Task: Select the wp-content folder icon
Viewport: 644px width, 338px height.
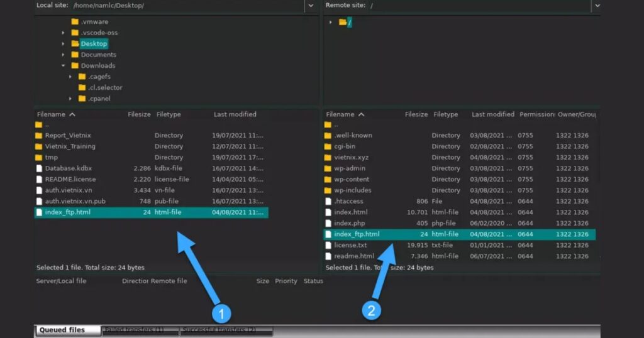Action: [328, 179]
